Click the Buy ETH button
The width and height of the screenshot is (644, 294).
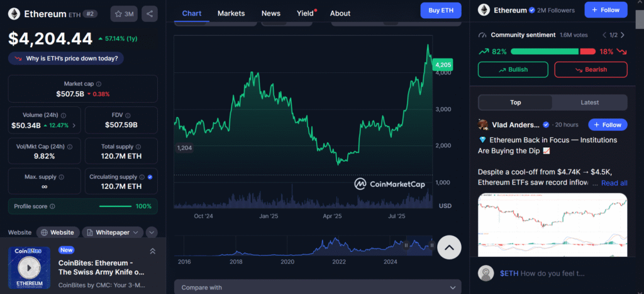[x=441, y=10]
